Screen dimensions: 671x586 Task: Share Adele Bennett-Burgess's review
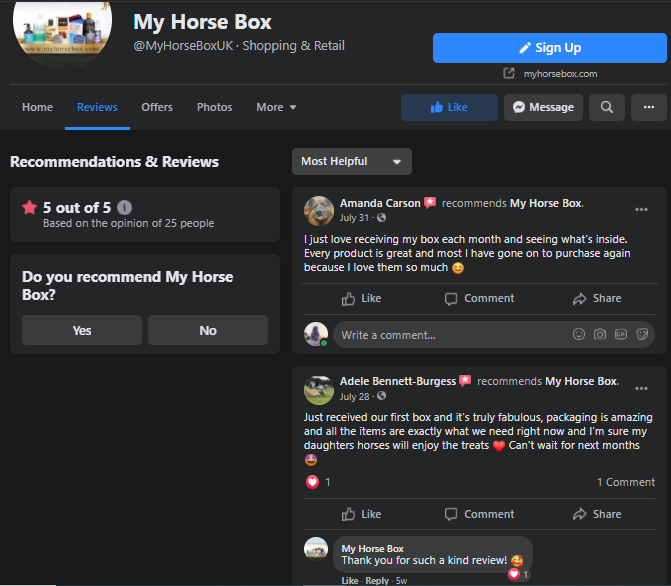tap(597, 514)
